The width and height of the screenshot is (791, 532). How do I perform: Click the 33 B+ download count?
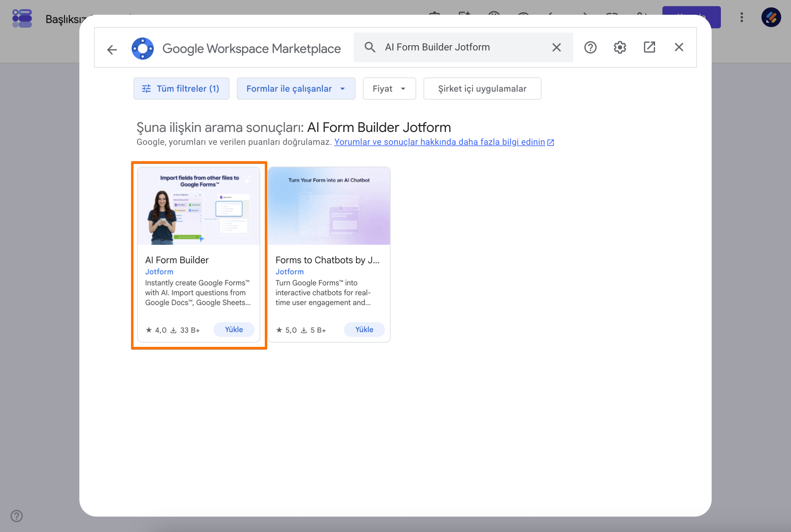tap(185, 330)
